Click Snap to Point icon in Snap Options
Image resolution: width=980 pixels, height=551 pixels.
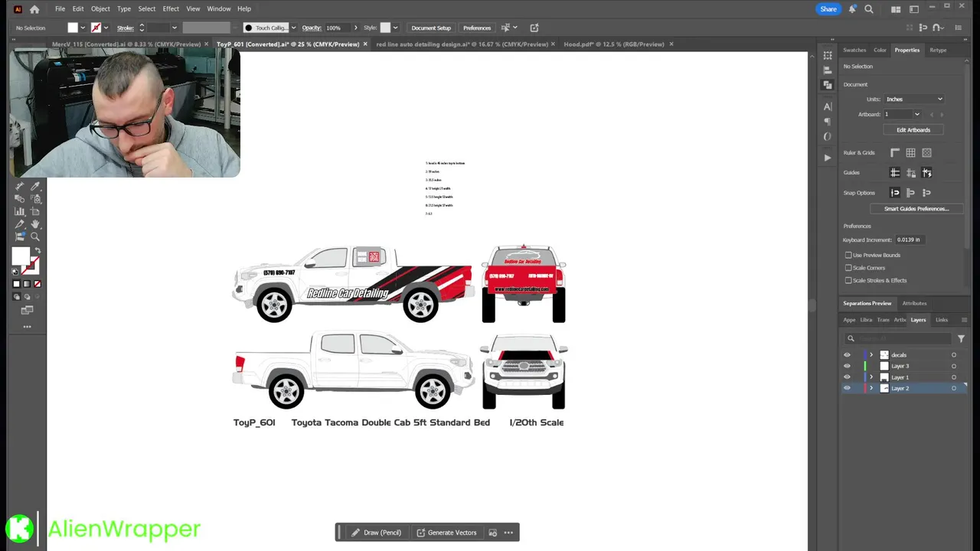(895, 193)
